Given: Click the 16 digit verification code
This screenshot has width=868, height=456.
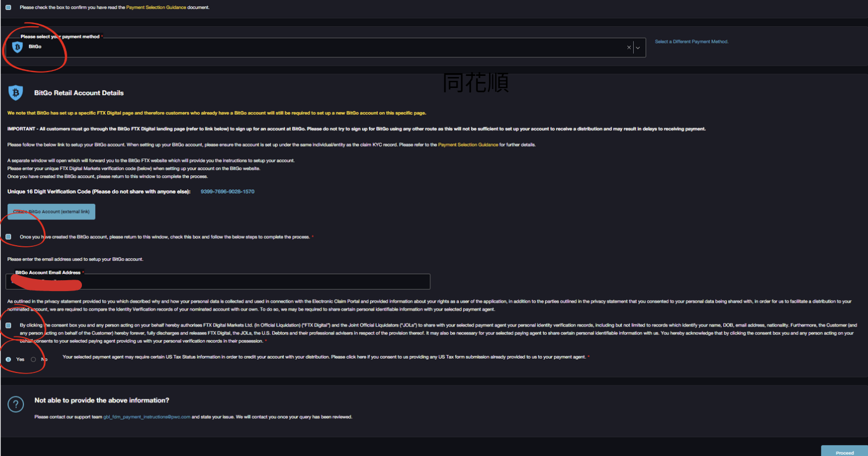Looking at the screenshot, I should (227, 192).
